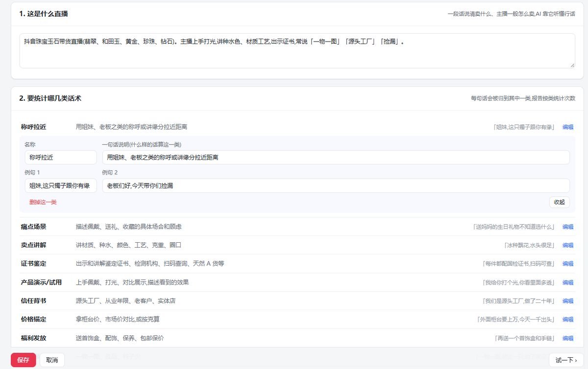Click example text 「我给你打个光,你看里面多透」

(x=518, y=282)
